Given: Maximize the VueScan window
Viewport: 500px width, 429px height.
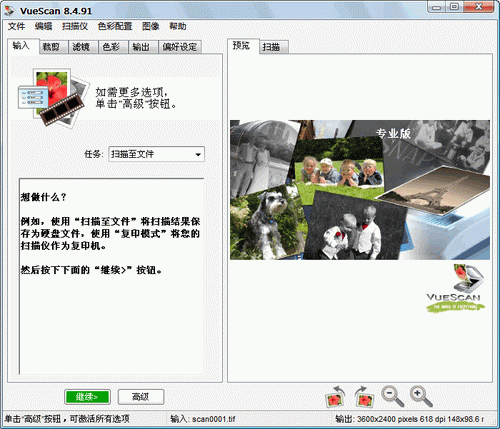Looking at the screenshot, I should (x=454, y=7).
